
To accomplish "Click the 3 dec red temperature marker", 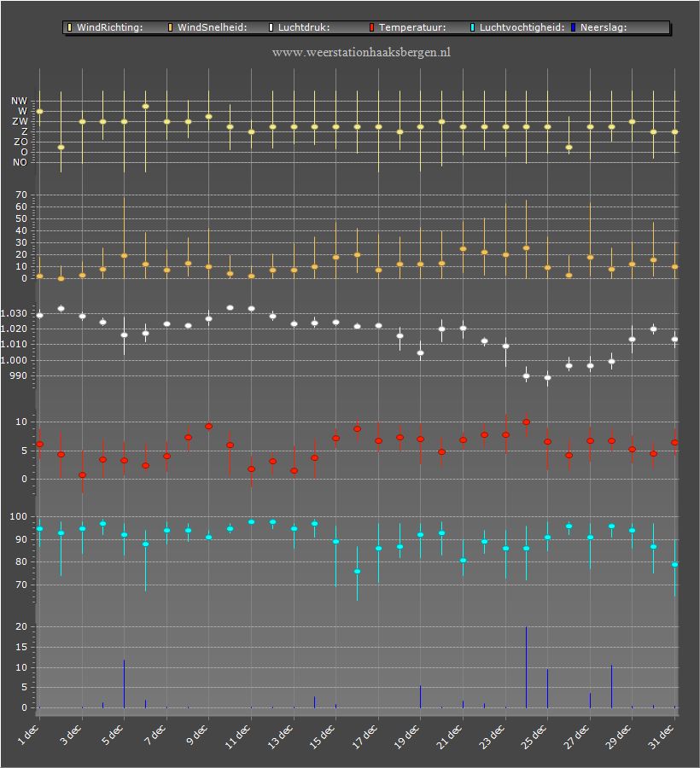I will 82,475.
